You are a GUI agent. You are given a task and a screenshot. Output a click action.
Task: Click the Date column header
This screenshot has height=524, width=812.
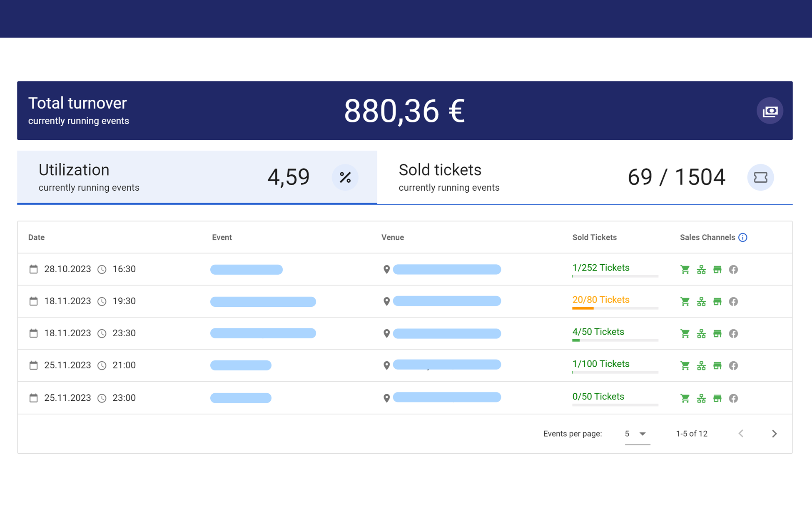pos(36,237)
